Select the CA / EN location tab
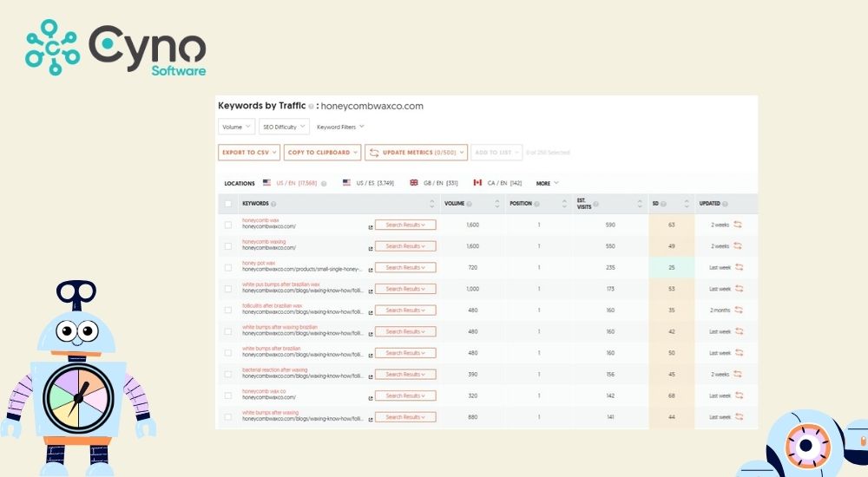The width and height of the screenshot is (868, 477). click(x=496, y=183)
